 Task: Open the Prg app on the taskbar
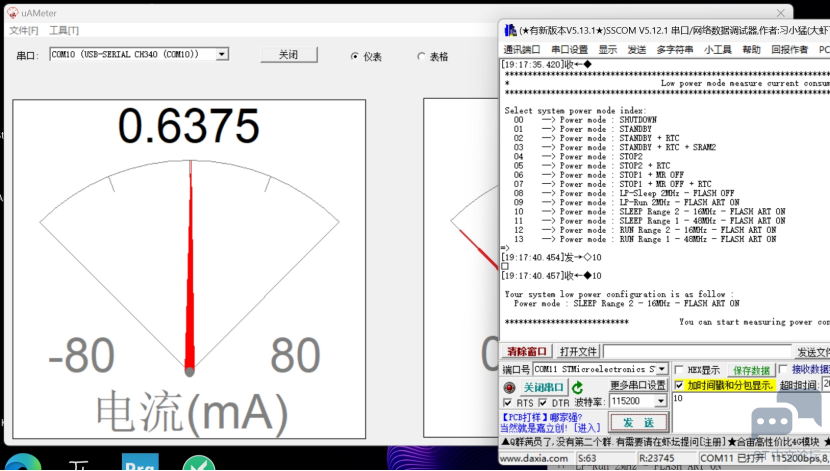point(140,461)
